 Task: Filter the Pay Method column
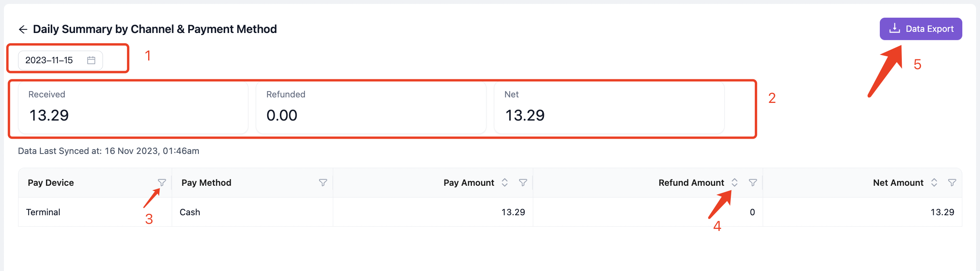point(323,183)
